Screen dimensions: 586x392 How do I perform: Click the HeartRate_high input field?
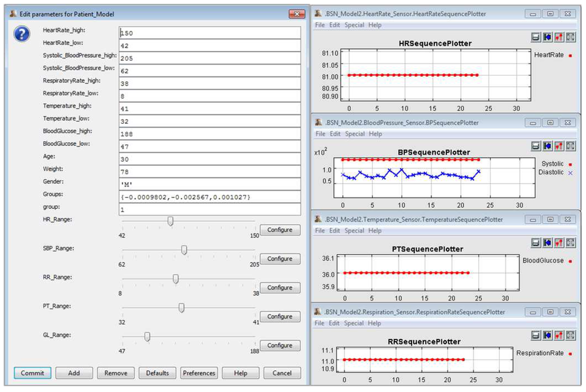[x=210, y=33]
